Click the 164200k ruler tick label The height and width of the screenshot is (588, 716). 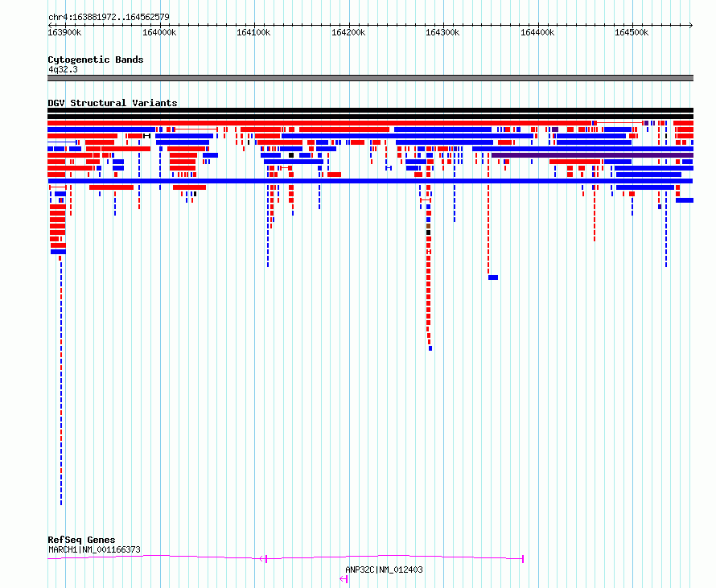click(x=348, y=32)
